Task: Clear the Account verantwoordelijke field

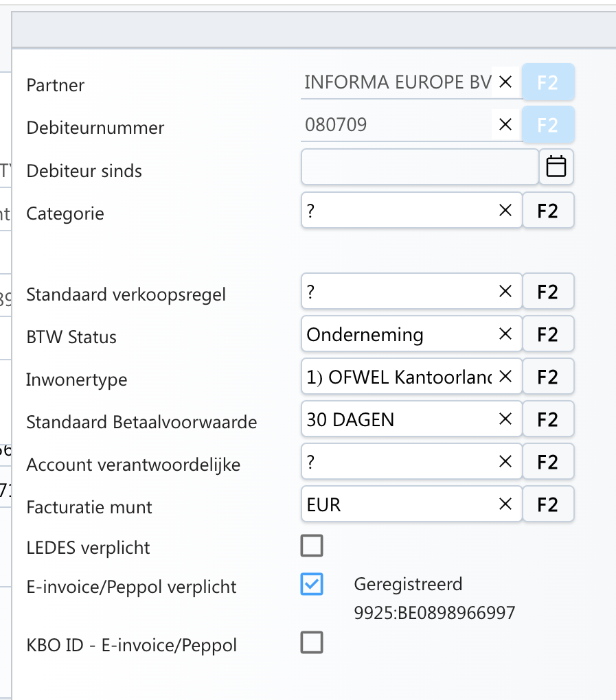Action: click(505, 462)
